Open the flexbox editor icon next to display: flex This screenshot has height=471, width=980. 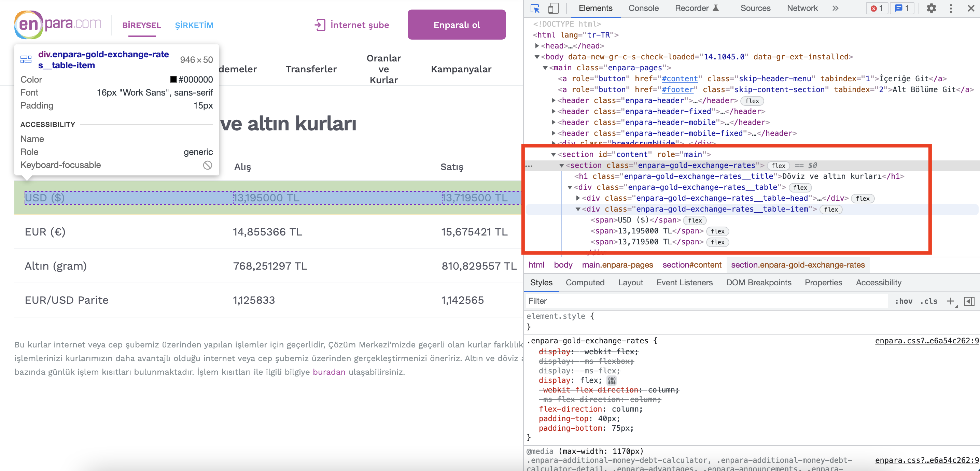coord(611,381)
